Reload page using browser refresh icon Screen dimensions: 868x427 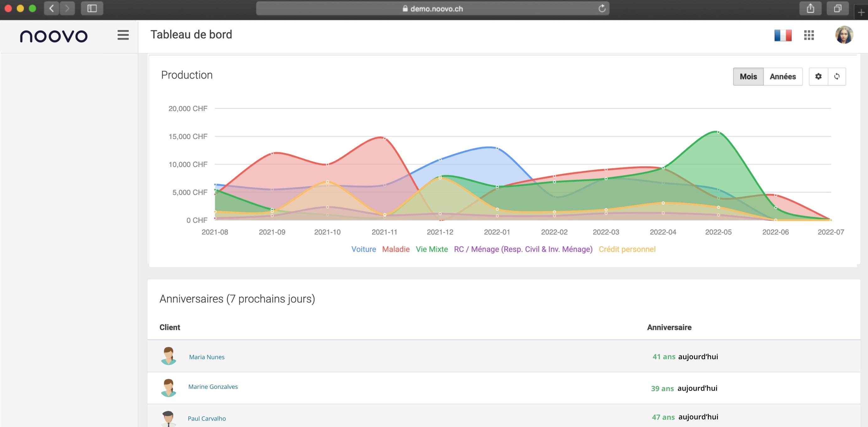coord(602,8)
